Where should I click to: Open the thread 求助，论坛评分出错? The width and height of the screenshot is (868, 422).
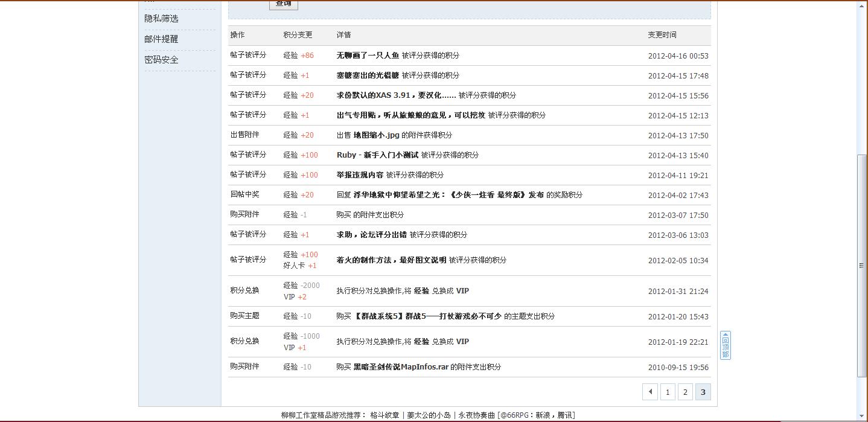371,235
